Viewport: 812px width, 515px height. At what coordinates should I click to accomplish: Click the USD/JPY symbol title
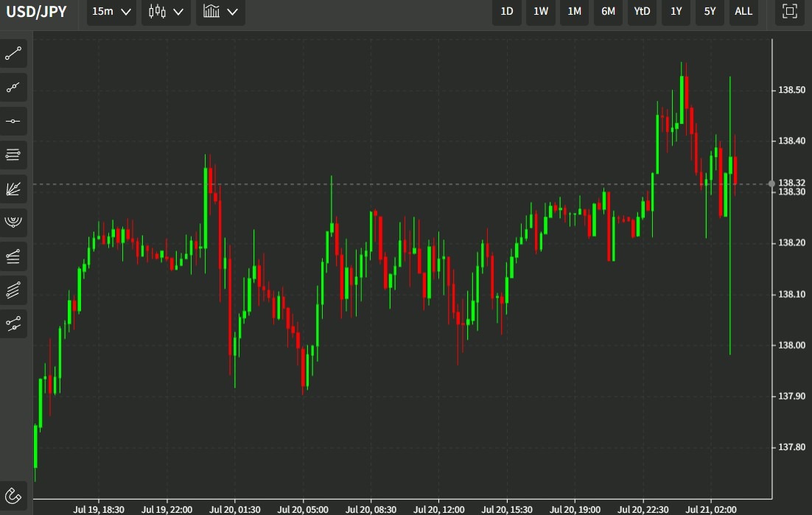point(36,12)
